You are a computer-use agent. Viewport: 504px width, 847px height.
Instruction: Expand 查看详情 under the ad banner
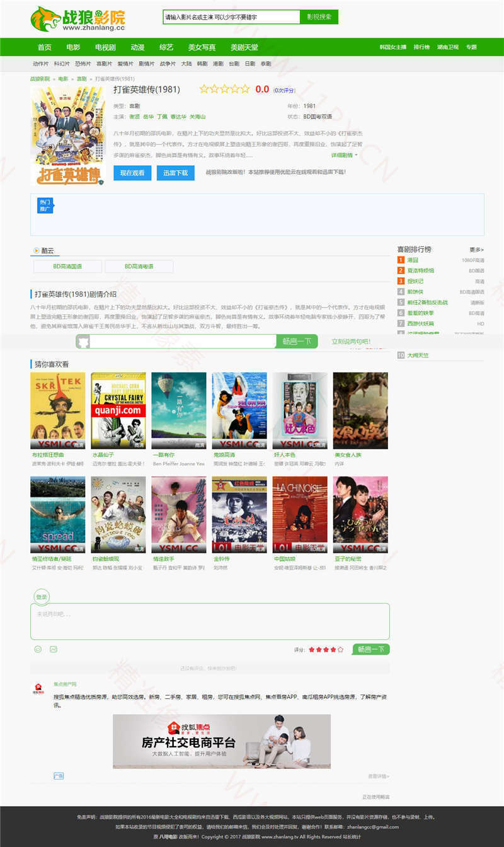pyautogui.click(x=379, y=776)
